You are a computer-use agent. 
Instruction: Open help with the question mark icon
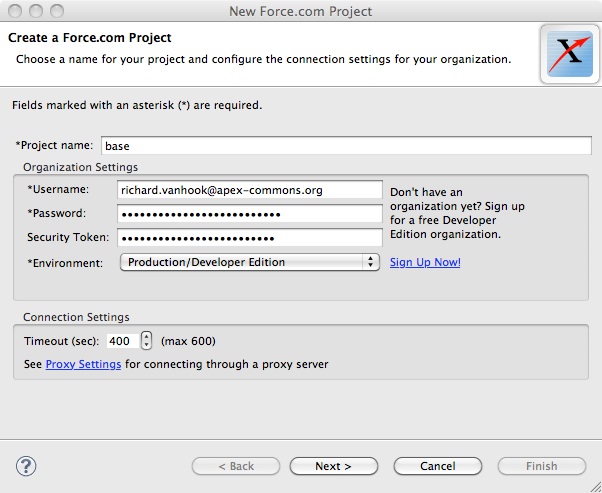[26, 466]
